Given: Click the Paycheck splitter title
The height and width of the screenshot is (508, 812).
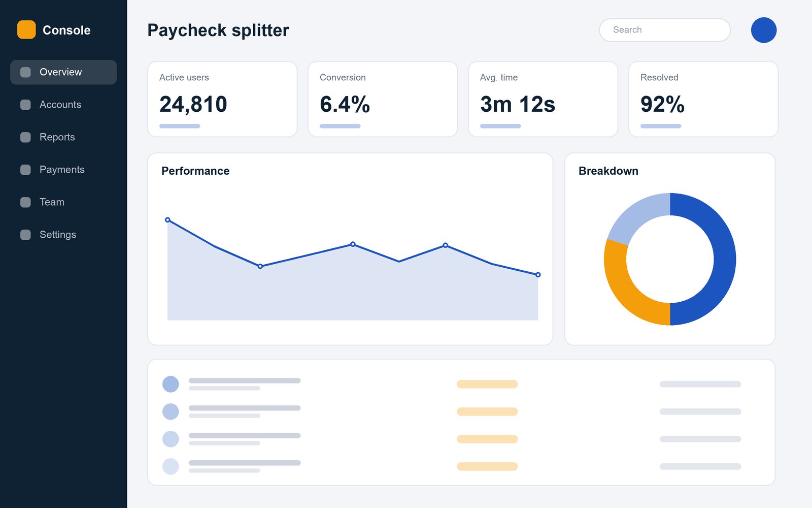Looking at the screenshot, I should [x=218, y=30].
